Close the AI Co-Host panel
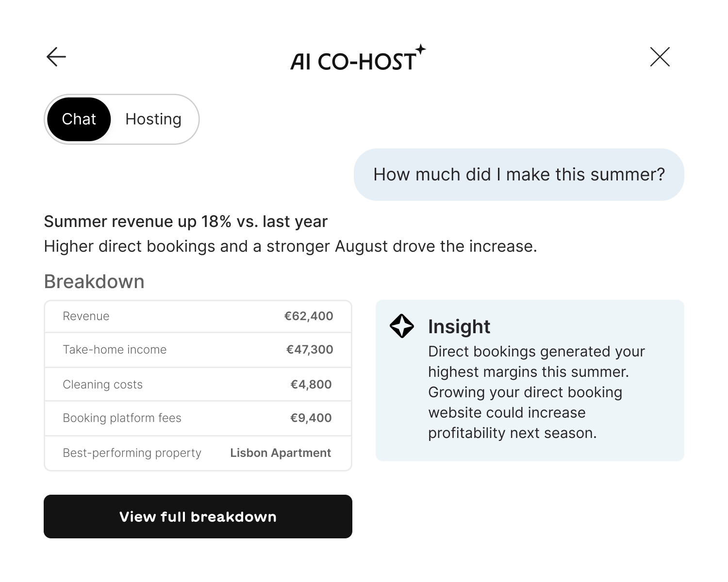This screenshot has width=728, height=582. tap(660, 57)
